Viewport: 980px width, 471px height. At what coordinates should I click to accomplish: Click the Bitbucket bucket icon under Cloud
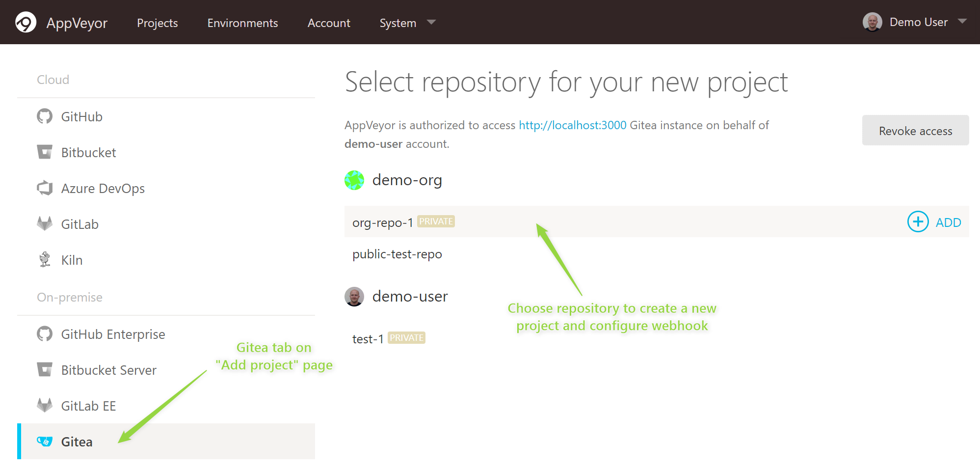45,152
